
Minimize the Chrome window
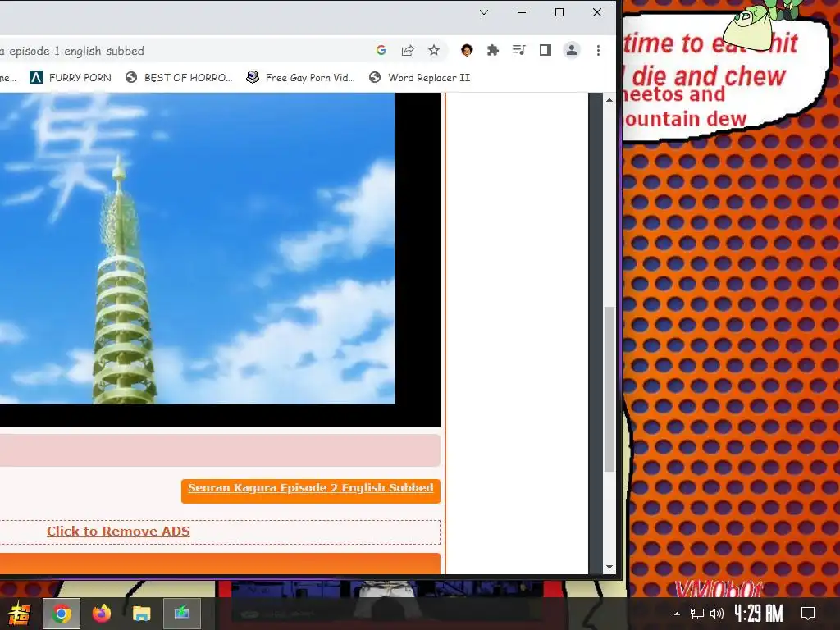(522, 12)
